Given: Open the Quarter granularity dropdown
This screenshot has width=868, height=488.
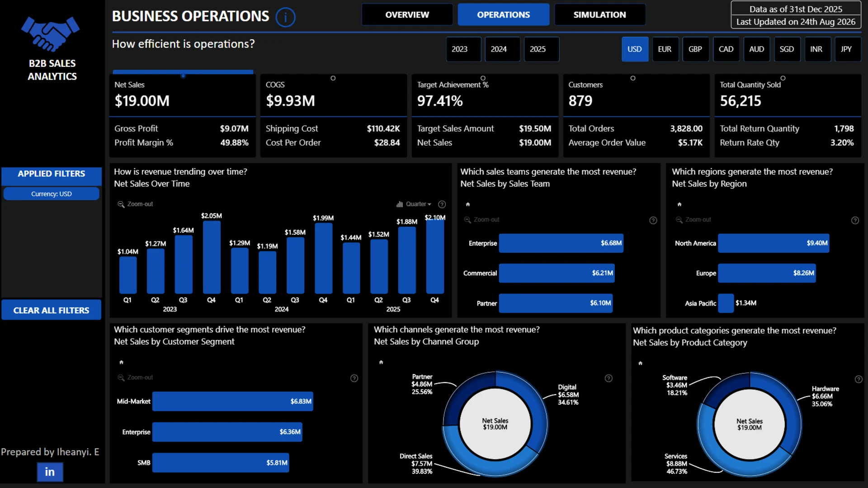Looking at the screenshot, I should pos(414,204).
